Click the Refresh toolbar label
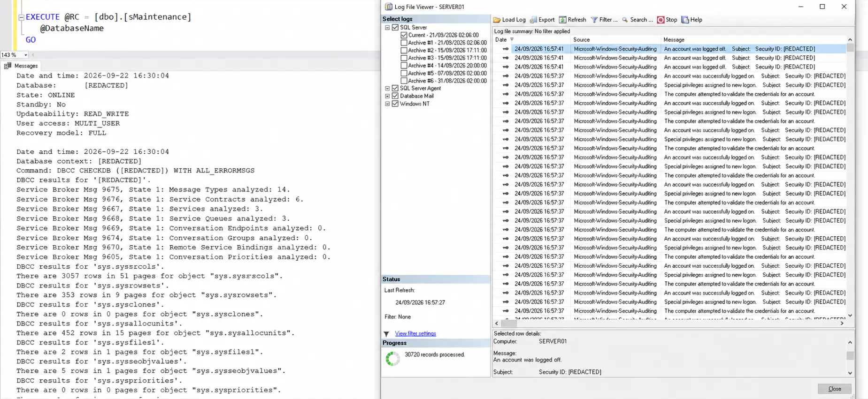The height and width of the screenshot is (399, 868). (576, 20)
